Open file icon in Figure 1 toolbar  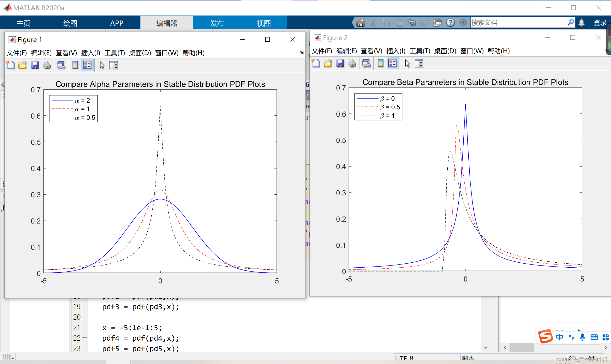[23, 65]
